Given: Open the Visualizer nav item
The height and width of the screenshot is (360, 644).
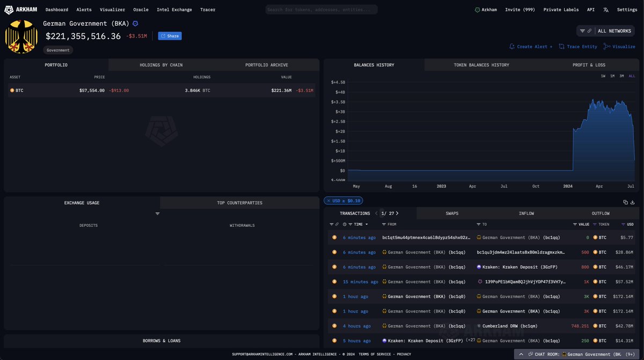Looking at the screenshot, I should [112, 10].
